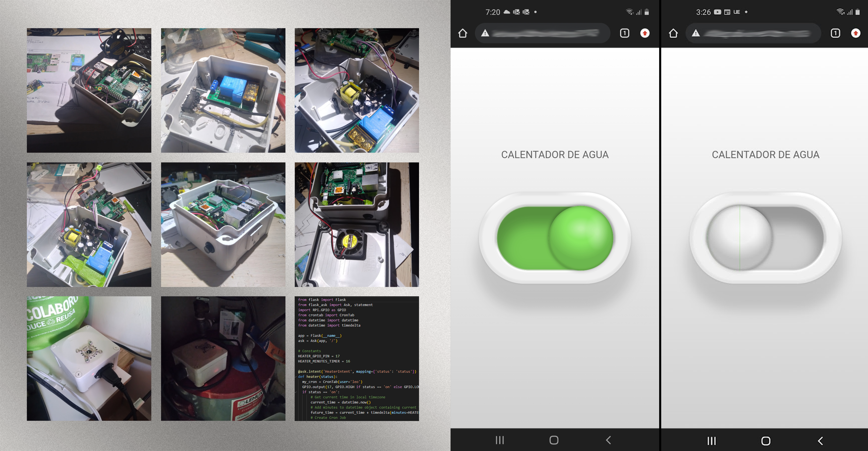Tap the mobile signal bars icon on the 3:26 phone

pyautogui.click(x=850, y=12)
